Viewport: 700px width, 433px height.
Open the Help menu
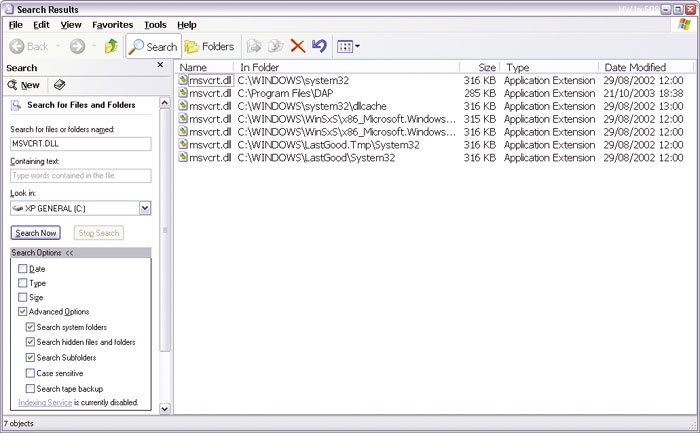click(187, 25)
